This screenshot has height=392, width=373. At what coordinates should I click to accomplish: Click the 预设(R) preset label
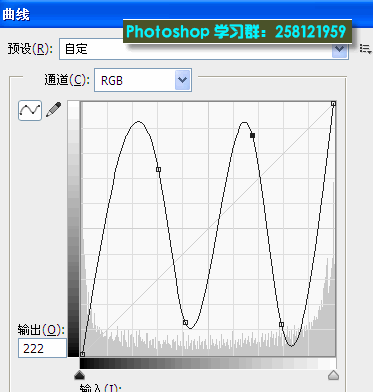click(30, 49)
